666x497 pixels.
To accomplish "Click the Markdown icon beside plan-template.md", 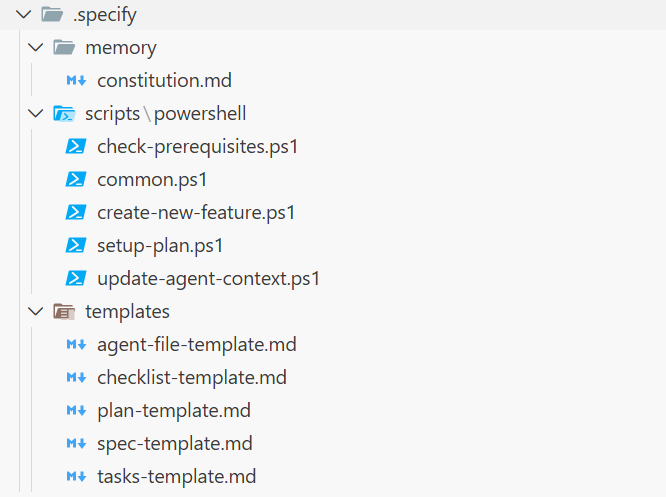I will click(x=76, y=411).
